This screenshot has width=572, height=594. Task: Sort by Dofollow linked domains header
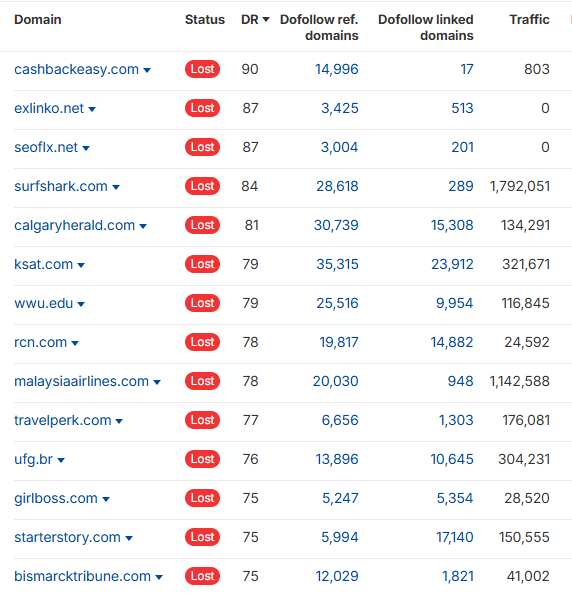(x=426, y=28)
